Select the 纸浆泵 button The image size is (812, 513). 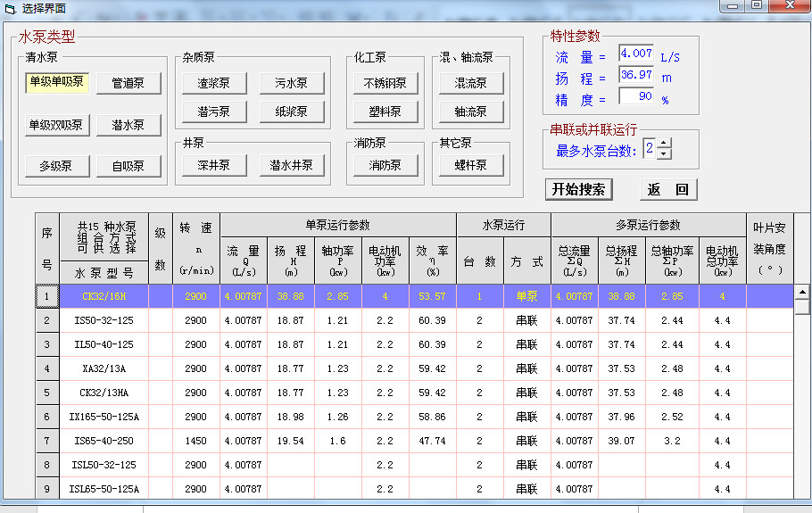coord(292,112)
